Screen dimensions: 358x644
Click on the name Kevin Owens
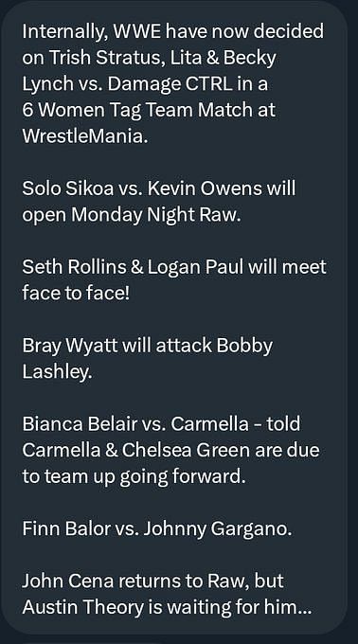click(205, 188)
